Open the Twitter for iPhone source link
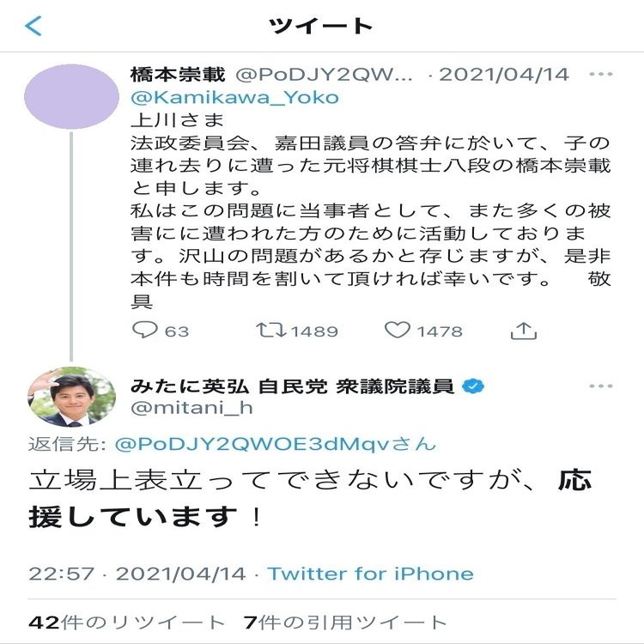The image size is (644, 644). pyautogui.click(x=370, y=574)
